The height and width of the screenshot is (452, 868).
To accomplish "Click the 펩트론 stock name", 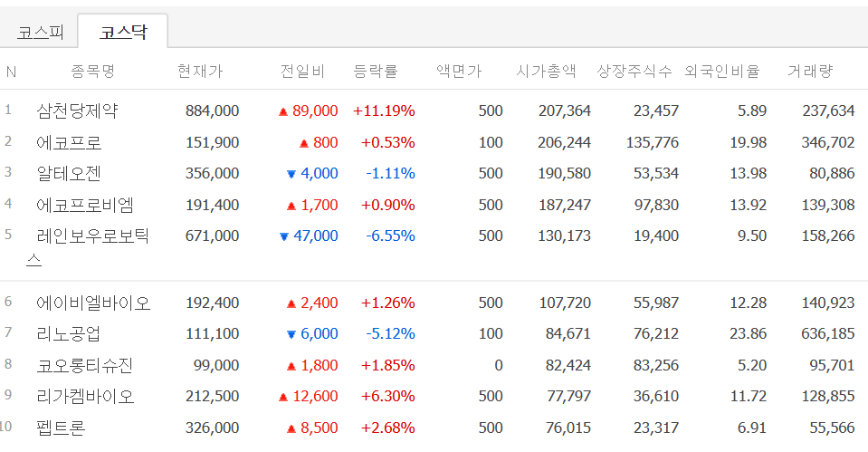I will pyautogui.click(x=61, y=428).
